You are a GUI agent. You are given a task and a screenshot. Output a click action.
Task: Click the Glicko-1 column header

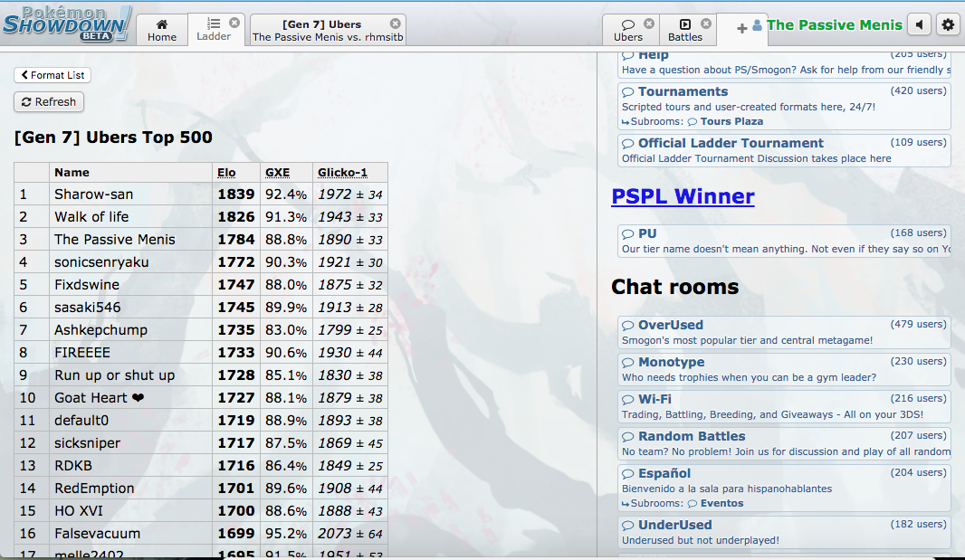click(342, 173)
